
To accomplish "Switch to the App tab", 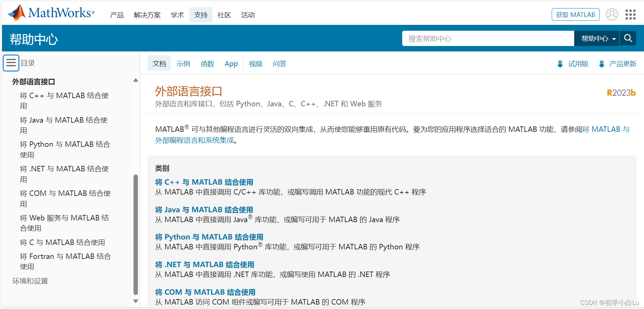I will coord(231,64).
